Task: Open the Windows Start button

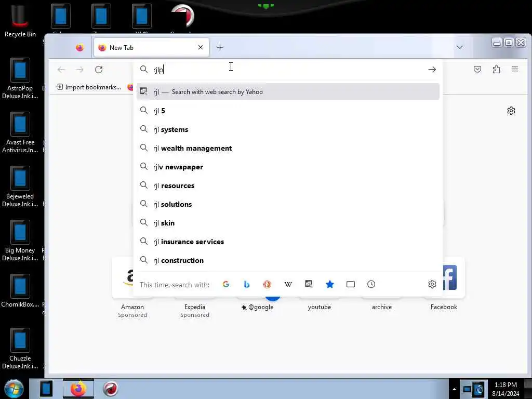Action: point(14,389)
